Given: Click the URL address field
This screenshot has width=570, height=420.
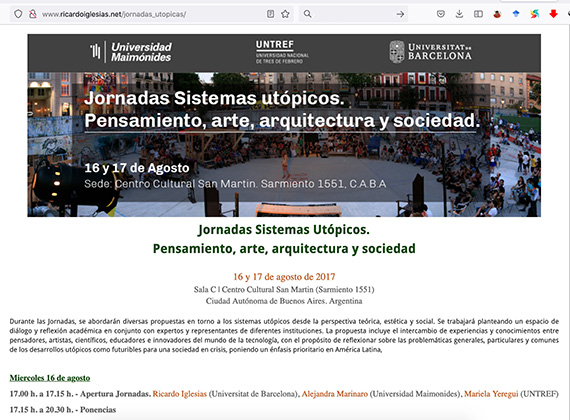Looking at the screenshot, I should click(x=151, y=14).
